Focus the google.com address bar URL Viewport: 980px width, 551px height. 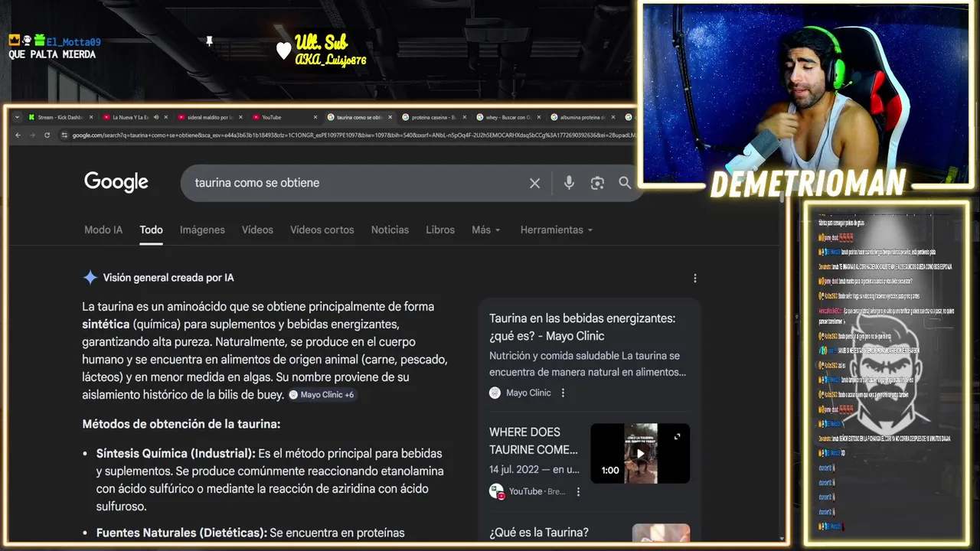pyautogui.click(x=352, y=135)
